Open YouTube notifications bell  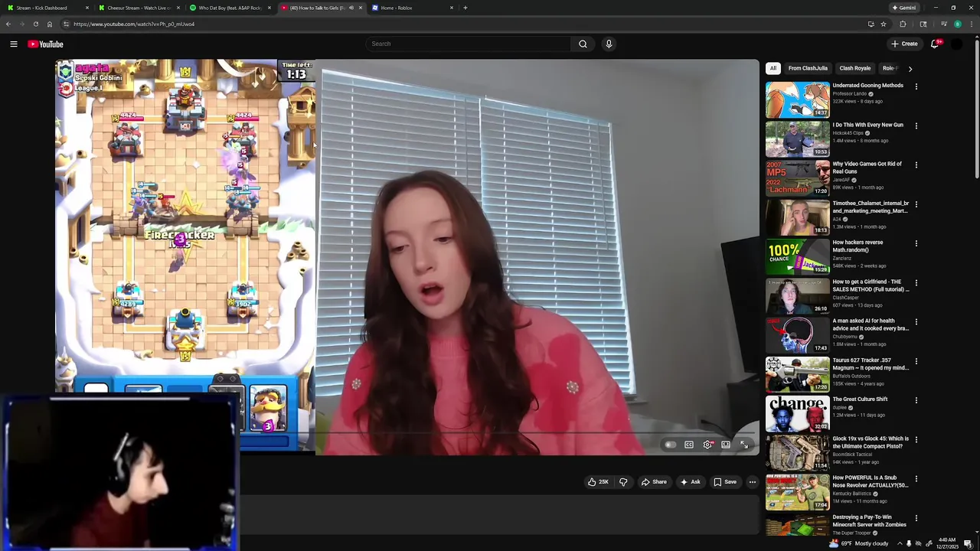pos(935,44)
